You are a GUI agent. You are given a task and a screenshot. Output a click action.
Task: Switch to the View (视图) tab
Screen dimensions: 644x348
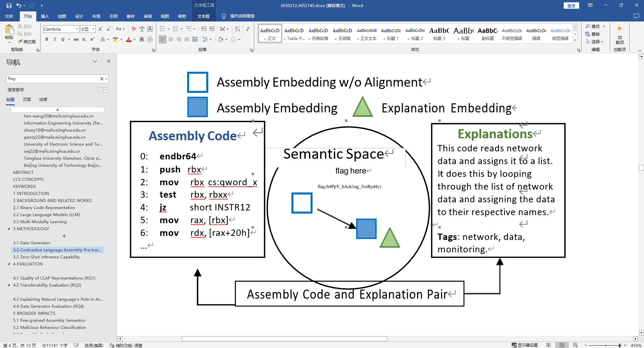point(165,16)
